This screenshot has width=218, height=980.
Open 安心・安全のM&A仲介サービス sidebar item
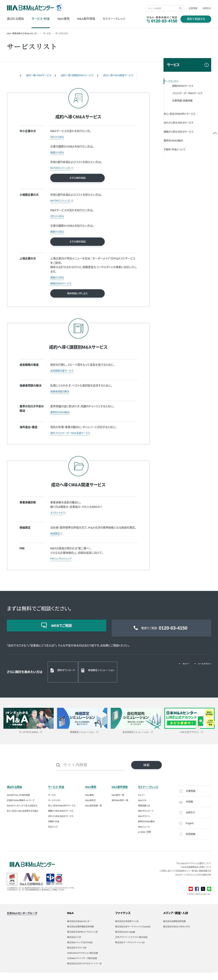click(180, 114)
